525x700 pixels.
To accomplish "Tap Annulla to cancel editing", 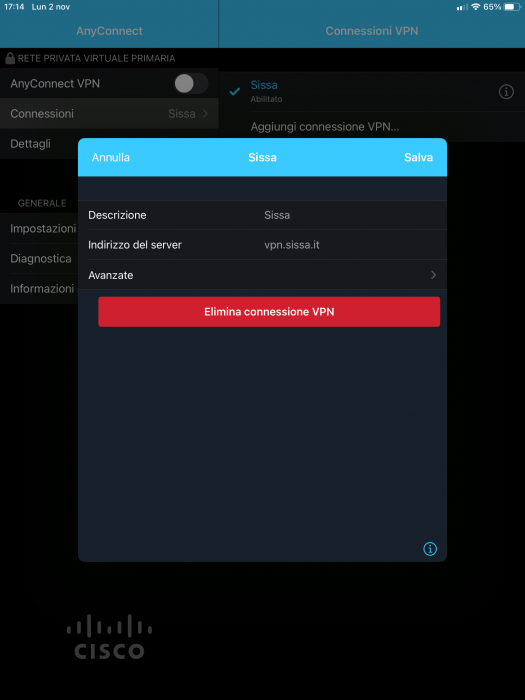I will coord(111,158).
